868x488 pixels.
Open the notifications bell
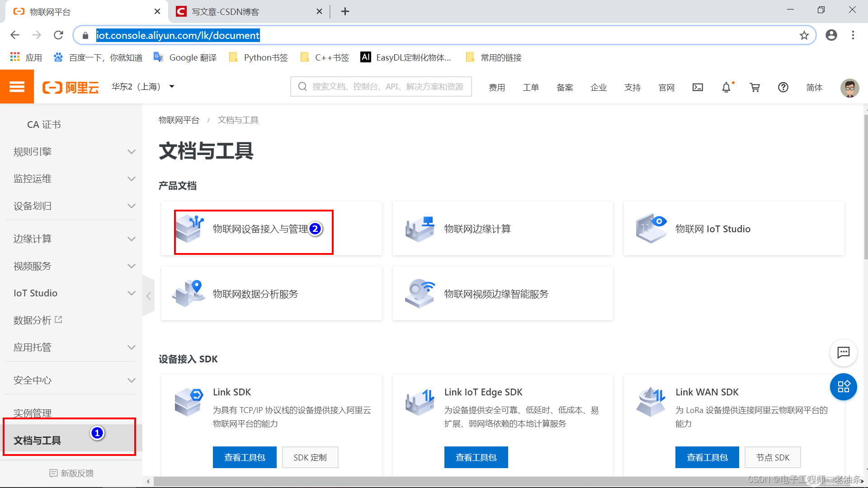pos(726,87)
